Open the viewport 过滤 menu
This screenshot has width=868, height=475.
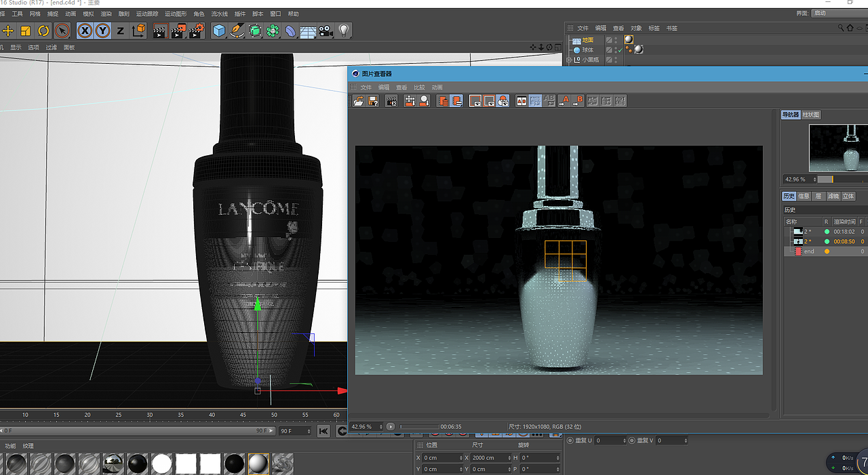(x=52, y=47)
